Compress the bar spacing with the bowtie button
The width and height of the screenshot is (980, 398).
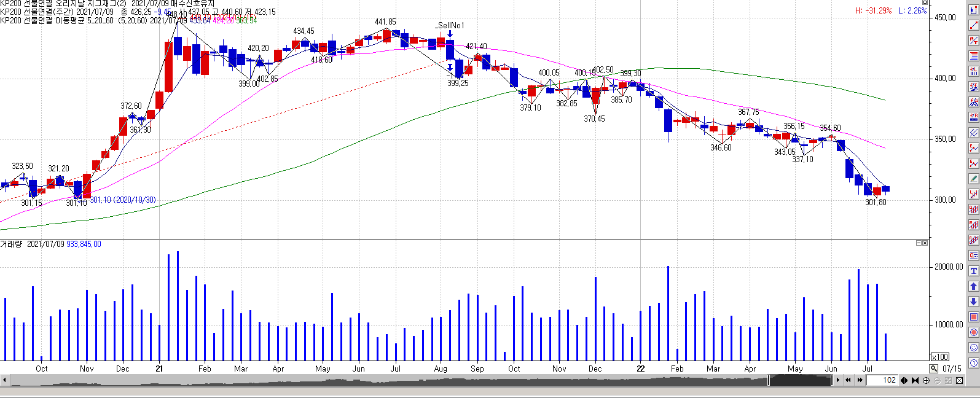click(x=915, y=381)
